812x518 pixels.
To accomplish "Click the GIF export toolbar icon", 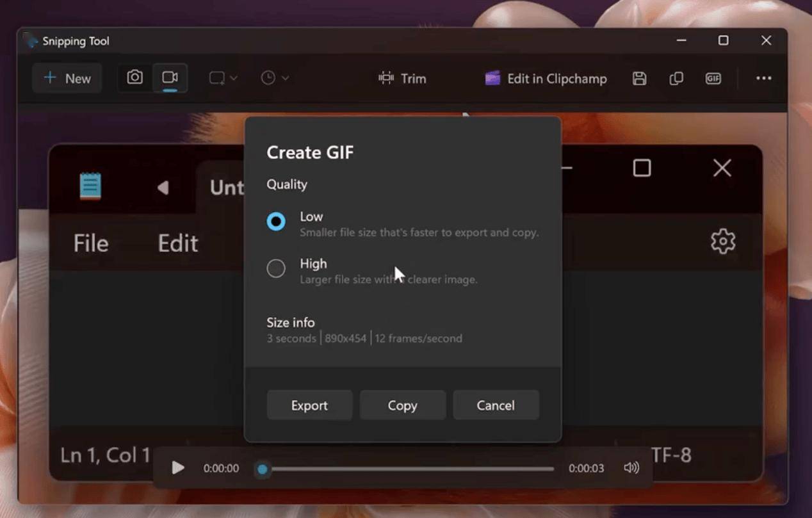I will (713, 78).
